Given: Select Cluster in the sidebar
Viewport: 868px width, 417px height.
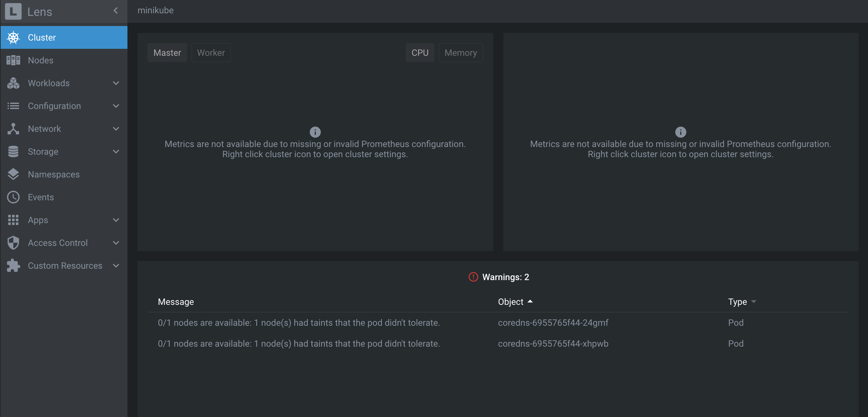Looking at the screenshot, I should tap(42, 37).
